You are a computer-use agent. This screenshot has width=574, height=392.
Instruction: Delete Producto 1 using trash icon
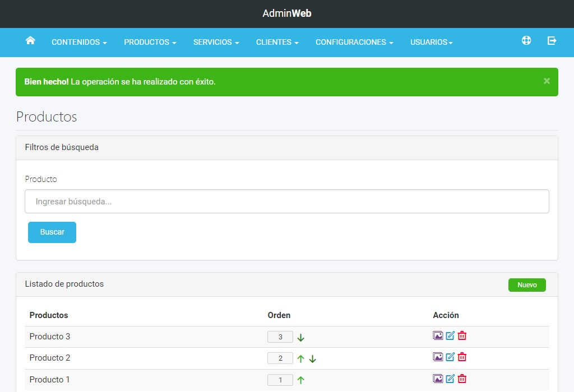[x=461, y=379]
